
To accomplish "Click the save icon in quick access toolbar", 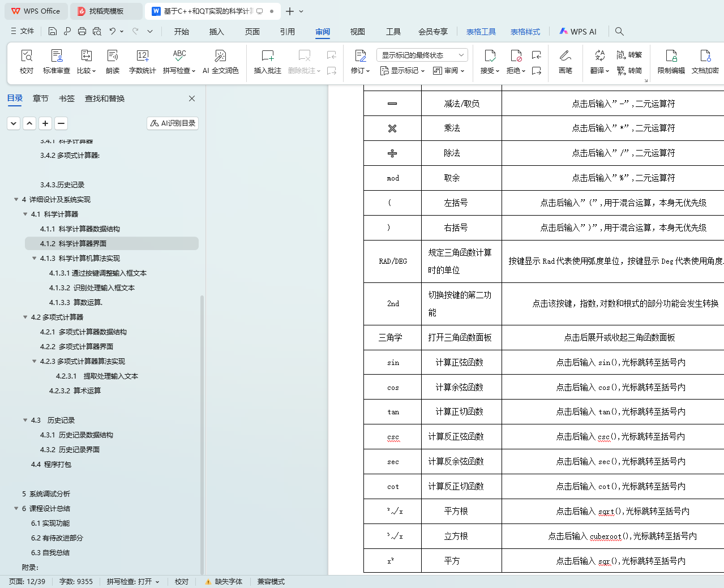I will [x=53, y=31].
